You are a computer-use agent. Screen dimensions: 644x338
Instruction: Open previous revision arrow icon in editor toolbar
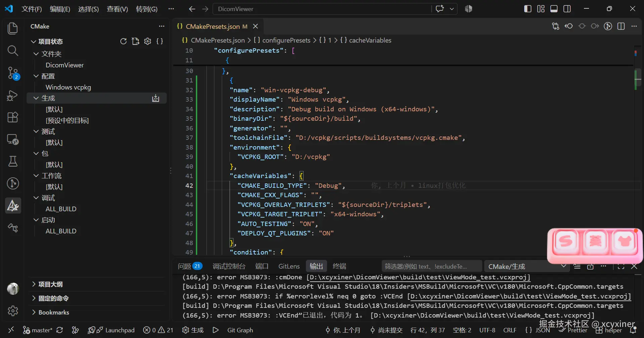click(x=569, y=26)
